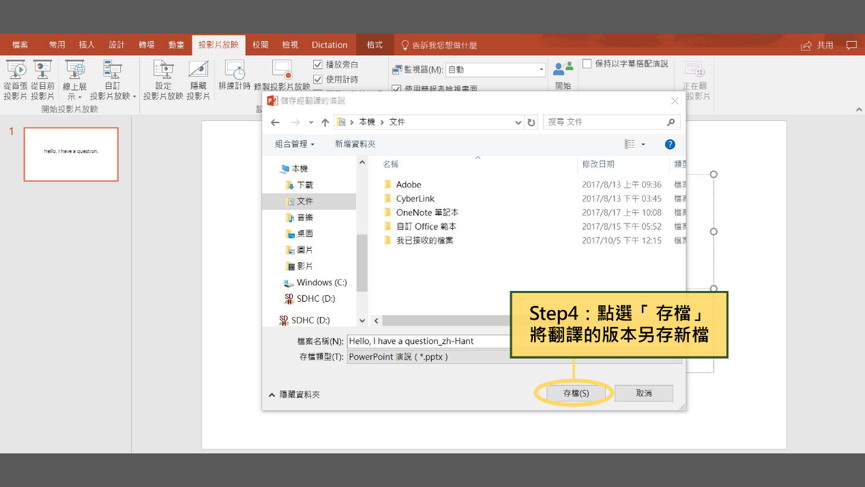Select 下載 in the navigation tree
This screenshot has height=487, width=865.
300,185
